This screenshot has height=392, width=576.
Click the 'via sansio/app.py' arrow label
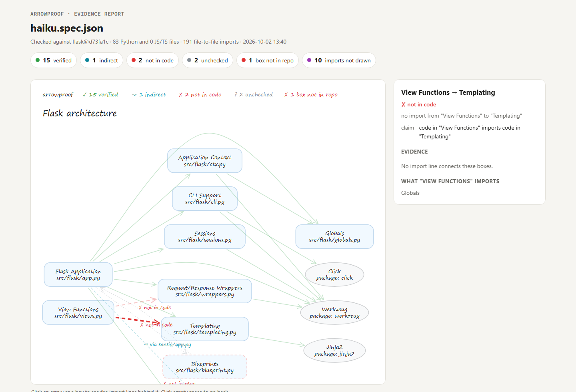tap(168, 344)
